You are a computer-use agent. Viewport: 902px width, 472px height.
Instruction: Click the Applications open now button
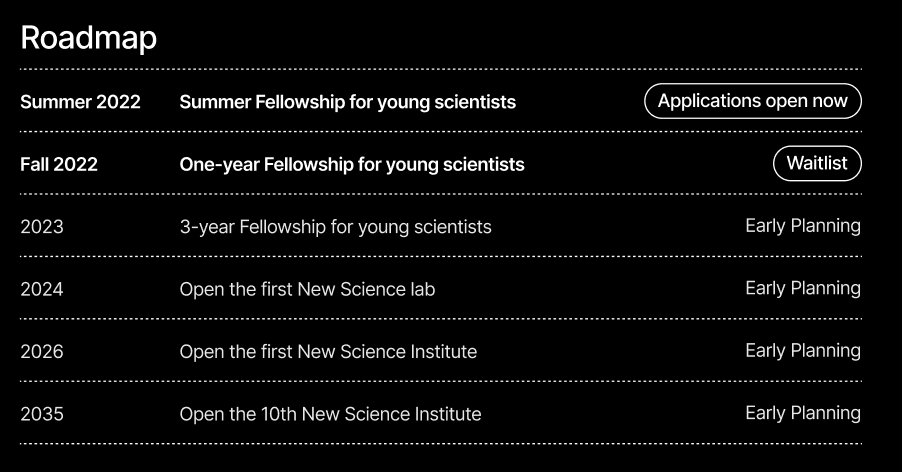tap(752, 101)
